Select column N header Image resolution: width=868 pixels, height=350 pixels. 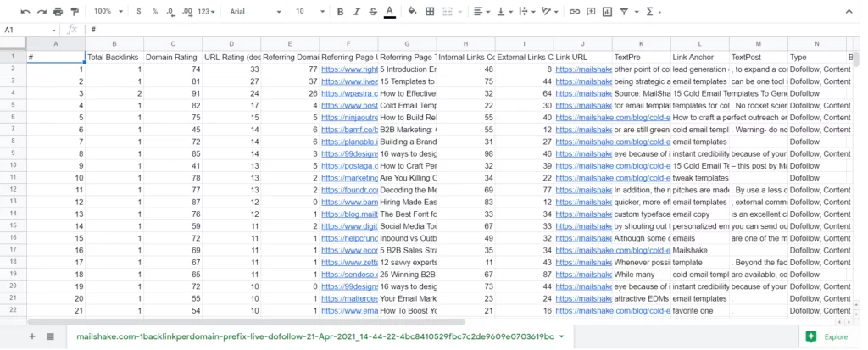pos(816,44)
